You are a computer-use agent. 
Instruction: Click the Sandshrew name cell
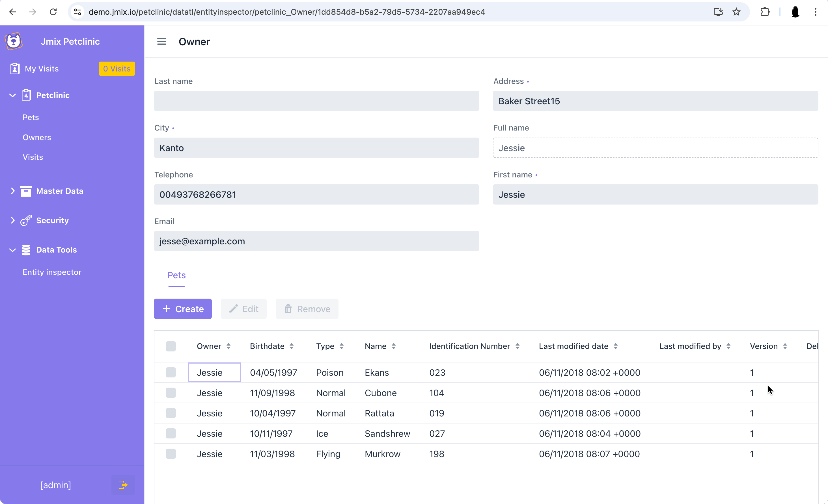[387, 433]
